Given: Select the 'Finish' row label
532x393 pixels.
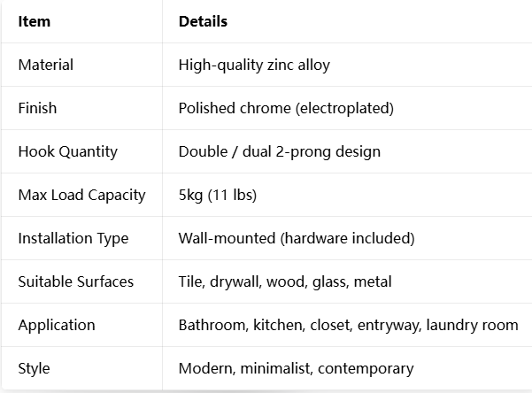Looking at the screenshot, I should (x=37, y=108).
